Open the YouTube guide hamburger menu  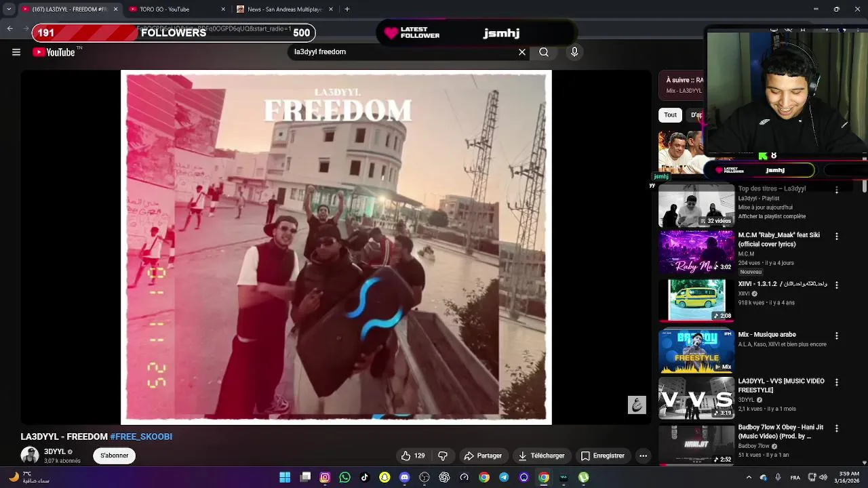point(16,52)
